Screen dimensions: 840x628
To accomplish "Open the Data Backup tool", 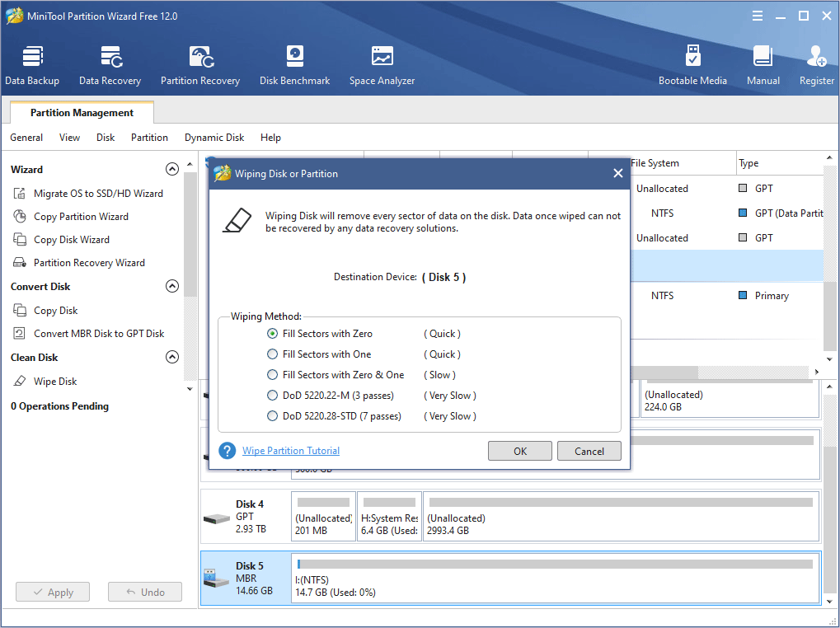I will [x=32, y=65].
